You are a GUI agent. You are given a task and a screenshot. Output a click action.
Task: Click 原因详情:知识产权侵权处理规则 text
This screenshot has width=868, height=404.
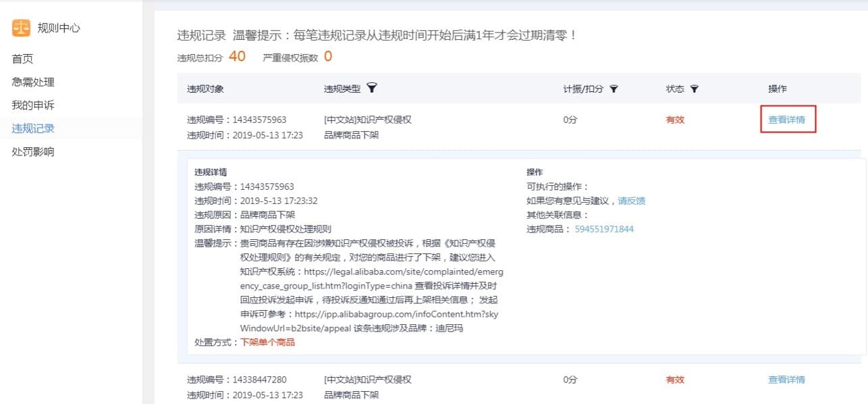tap(263, 229)
